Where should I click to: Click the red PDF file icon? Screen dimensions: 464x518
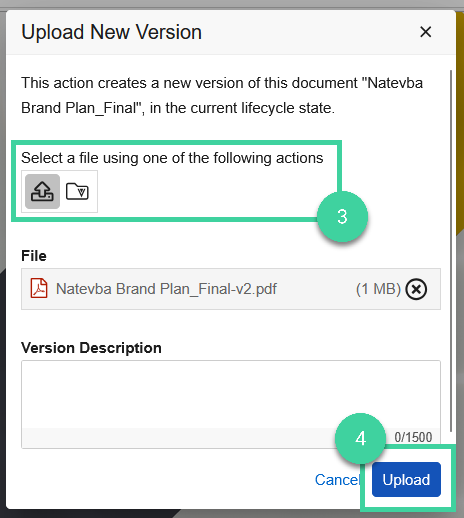39,288
